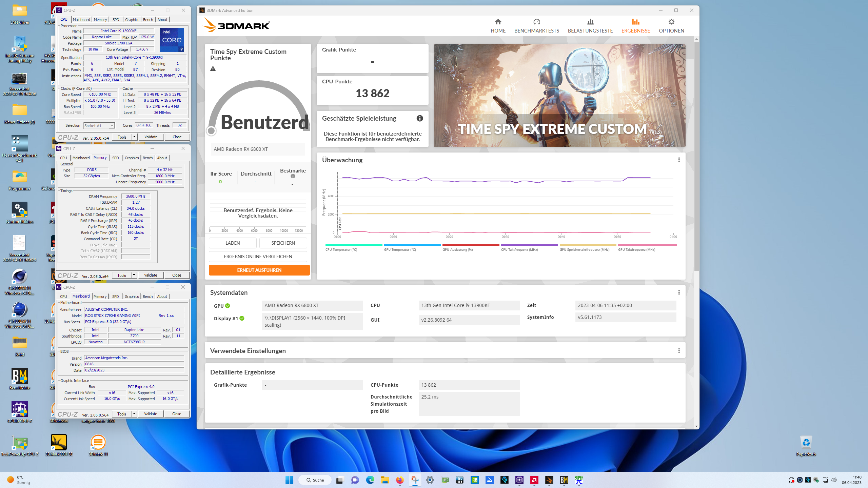
Task: Open Firefox from the taskbar
Action: point(400,480)
